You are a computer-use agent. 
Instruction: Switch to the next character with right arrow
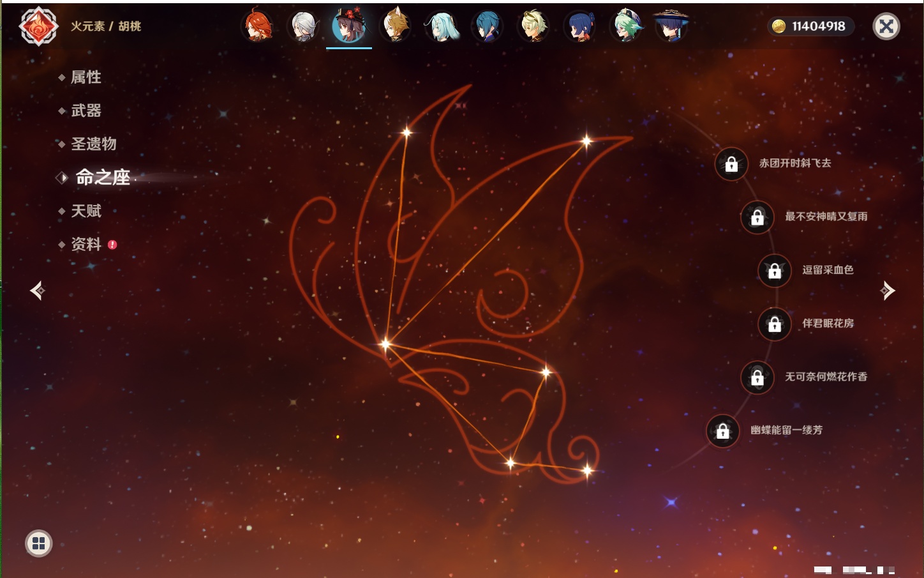888,291
